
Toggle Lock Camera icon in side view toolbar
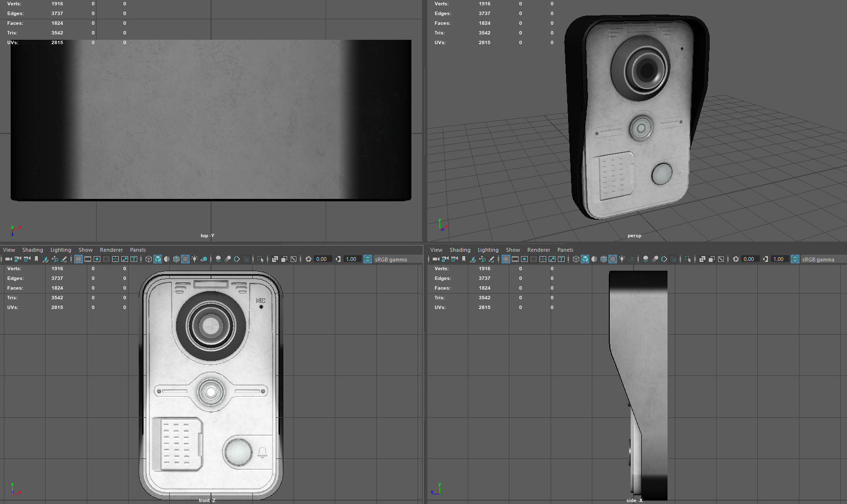445,259
